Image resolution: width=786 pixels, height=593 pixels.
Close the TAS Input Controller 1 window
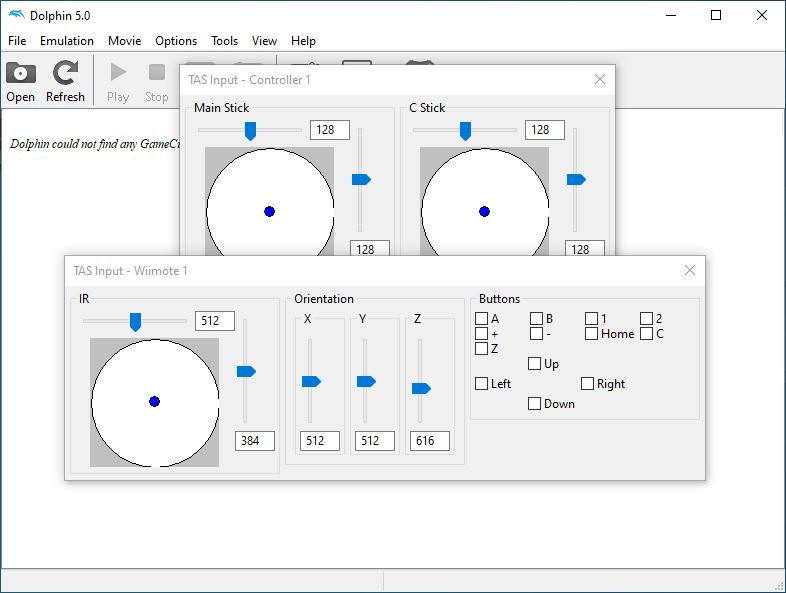(x=600, y=79)
